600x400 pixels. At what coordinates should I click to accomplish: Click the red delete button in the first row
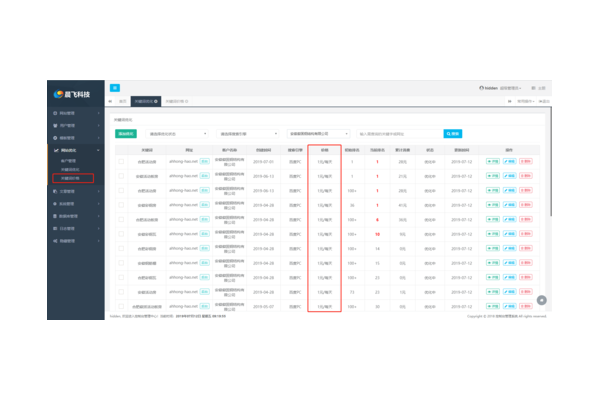tap(525, 160)
